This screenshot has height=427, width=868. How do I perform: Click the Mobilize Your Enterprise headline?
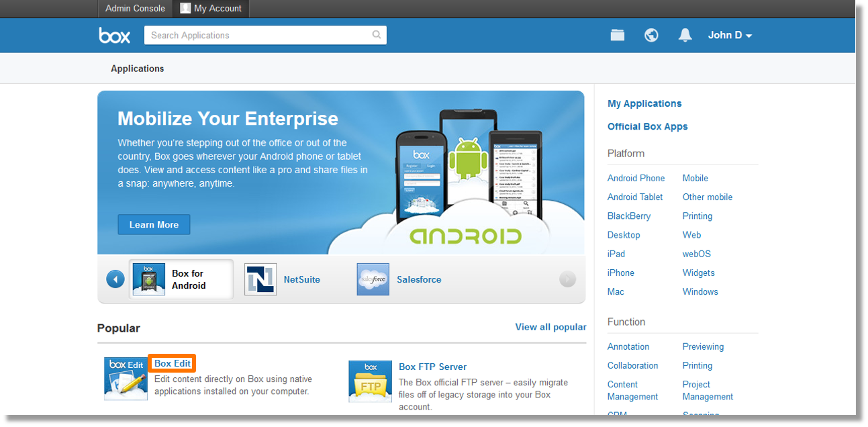[228, 119]
